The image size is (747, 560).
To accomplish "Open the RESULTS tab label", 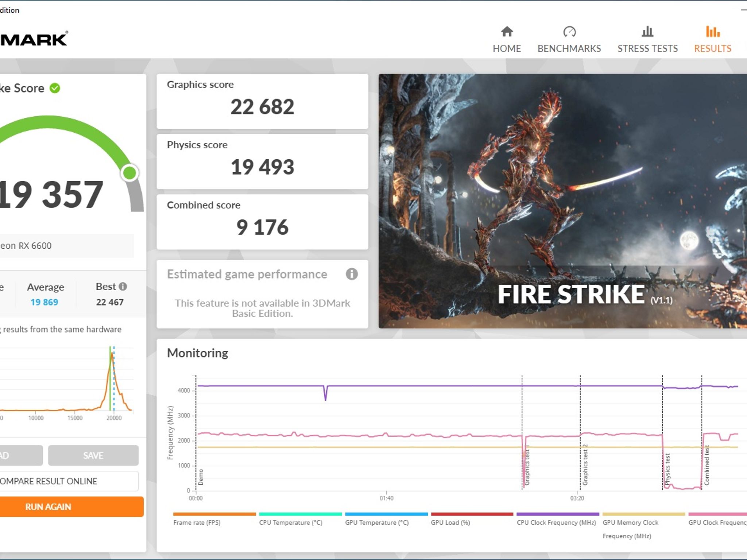I will tap(713, 48).
